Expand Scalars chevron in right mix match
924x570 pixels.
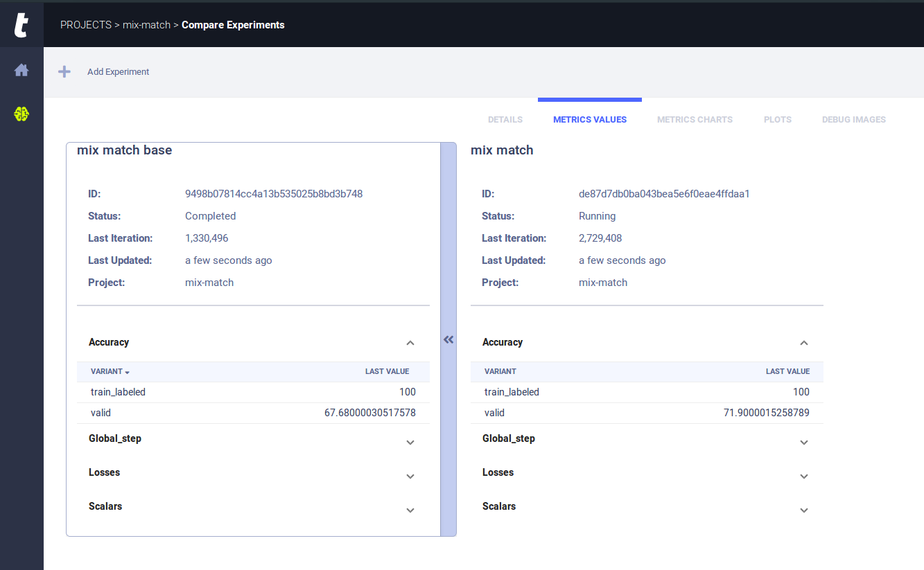click(x=804, y=510)
